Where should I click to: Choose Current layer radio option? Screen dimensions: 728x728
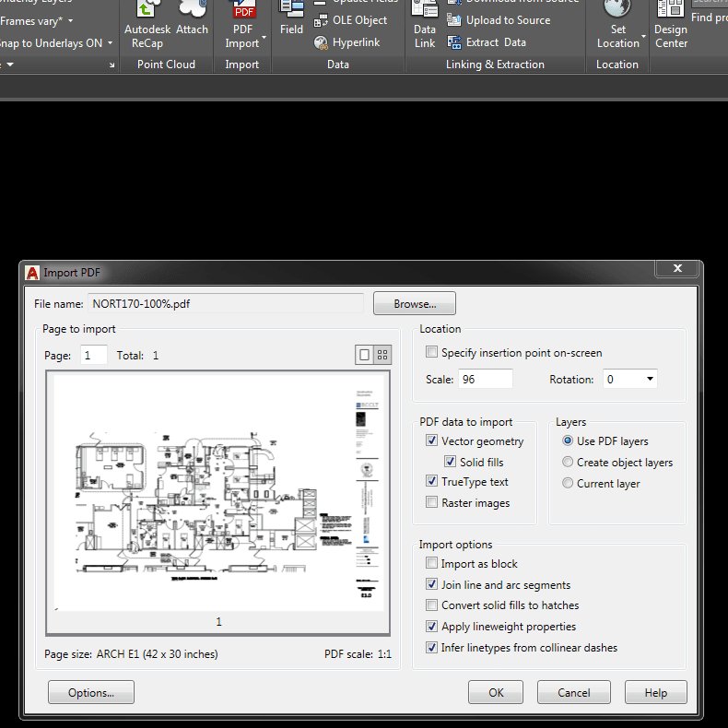tap(568, 483)
